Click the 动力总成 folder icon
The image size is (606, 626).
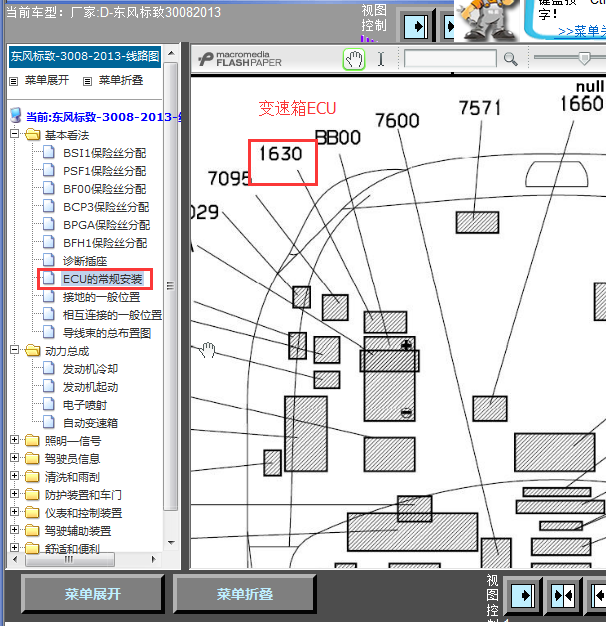(33, 351)
